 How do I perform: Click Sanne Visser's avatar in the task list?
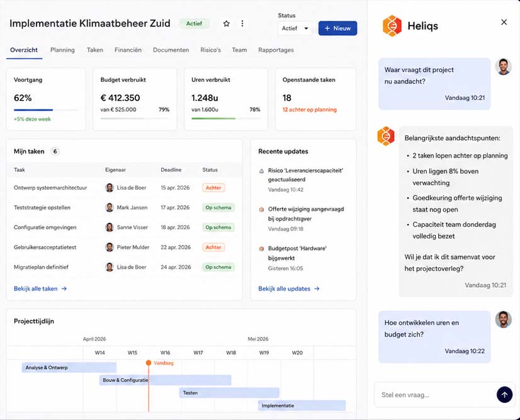110,227
